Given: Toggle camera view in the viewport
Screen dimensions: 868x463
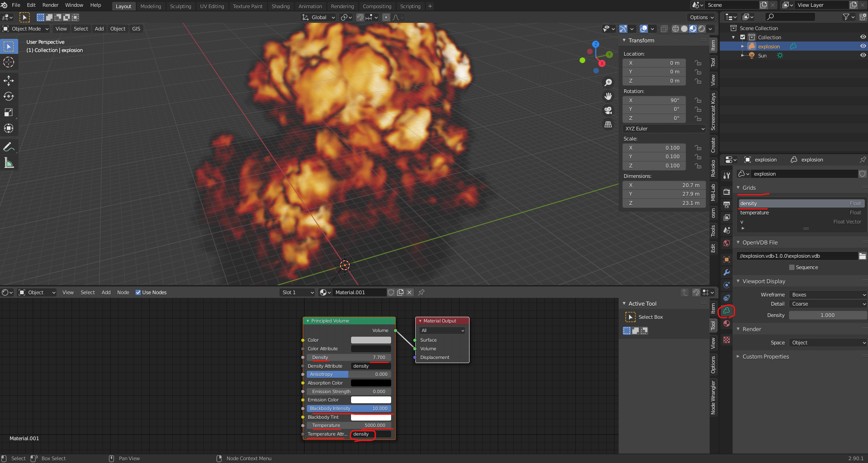Looking at the screenshot, I should click(608, 110).
